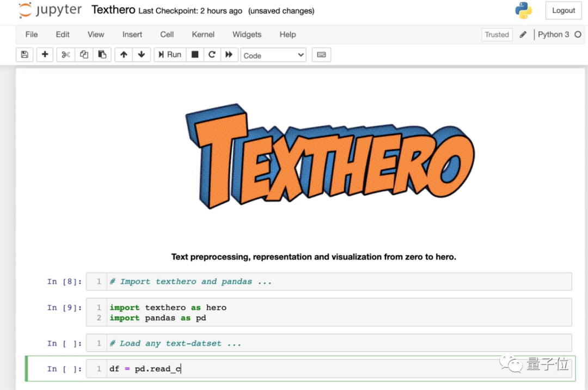This screenshot has width=588, height=390.
Task: Click the Import texthero and pandas comment cell
Action: pos(329,282)
